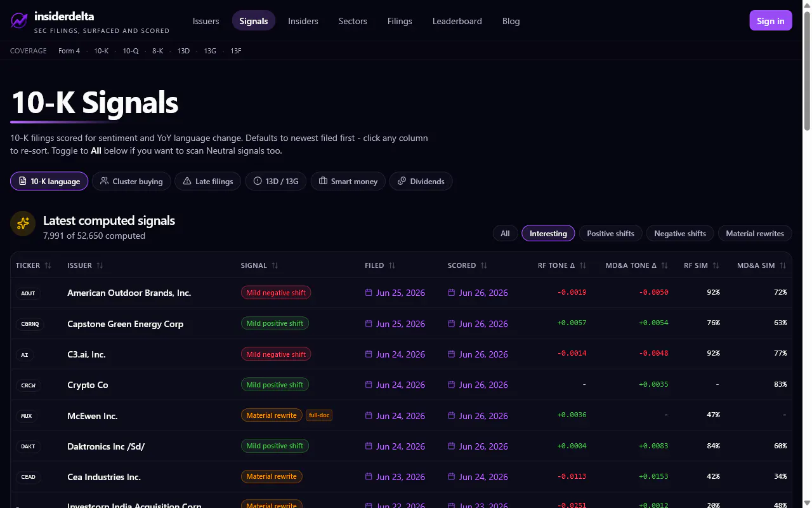
Task: Click the calendar icon beside scored date for Capstone Green Energy
Action: tap(452, 324)
